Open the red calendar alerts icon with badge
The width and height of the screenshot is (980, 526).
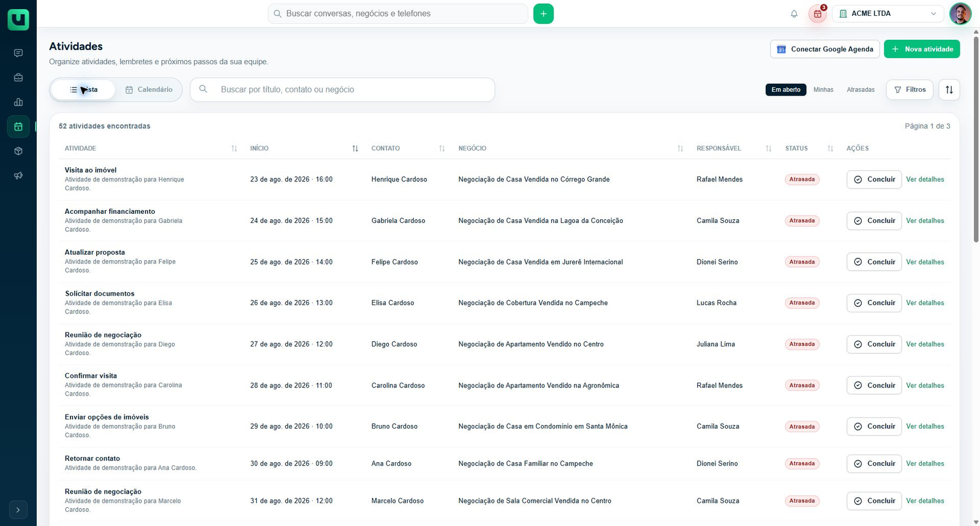point(818,13)
